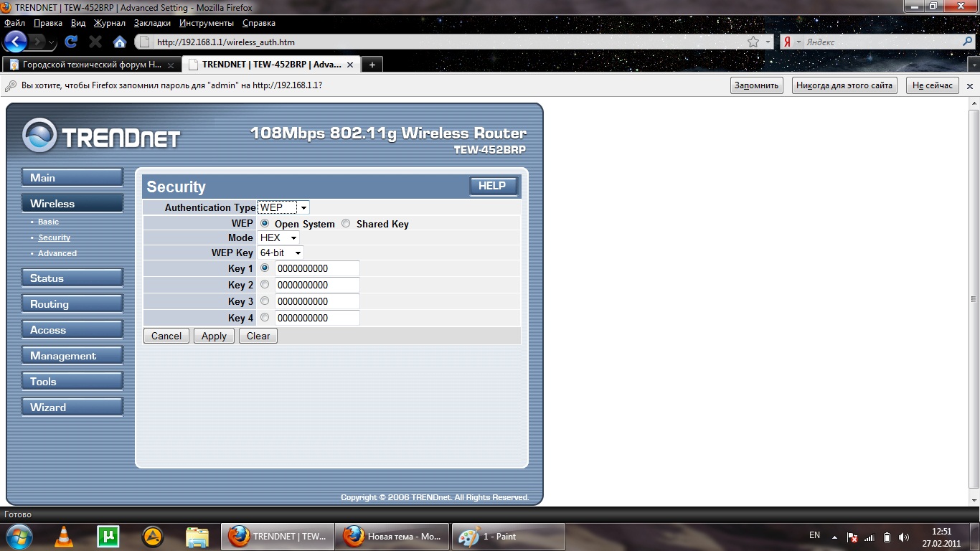Show hidden system tray icons
The image size is (980, 551).
(x=834, y=537)
